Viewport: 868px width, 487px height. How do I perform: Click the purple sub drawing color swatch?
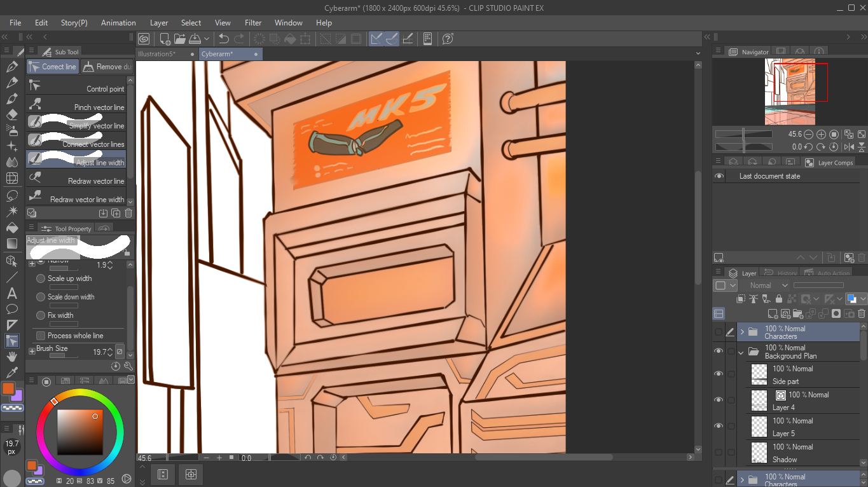click(x=17, y=396)
